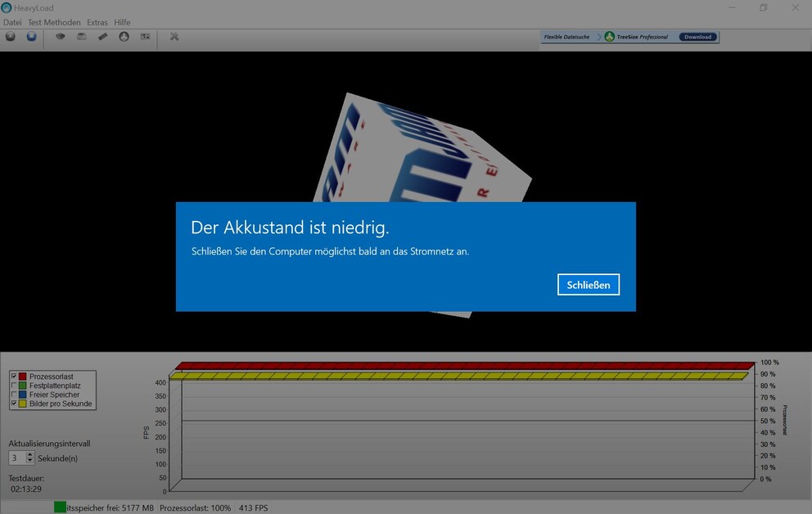Click the Stop test toolbar icon
The image size is (812, 514).
coord(32,37)
